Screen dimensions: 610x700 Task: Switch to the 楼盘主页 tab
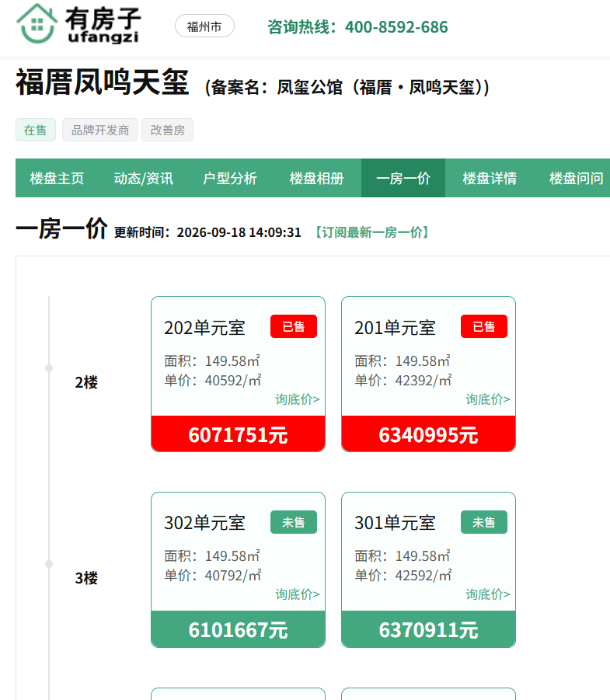pos(58,178)
